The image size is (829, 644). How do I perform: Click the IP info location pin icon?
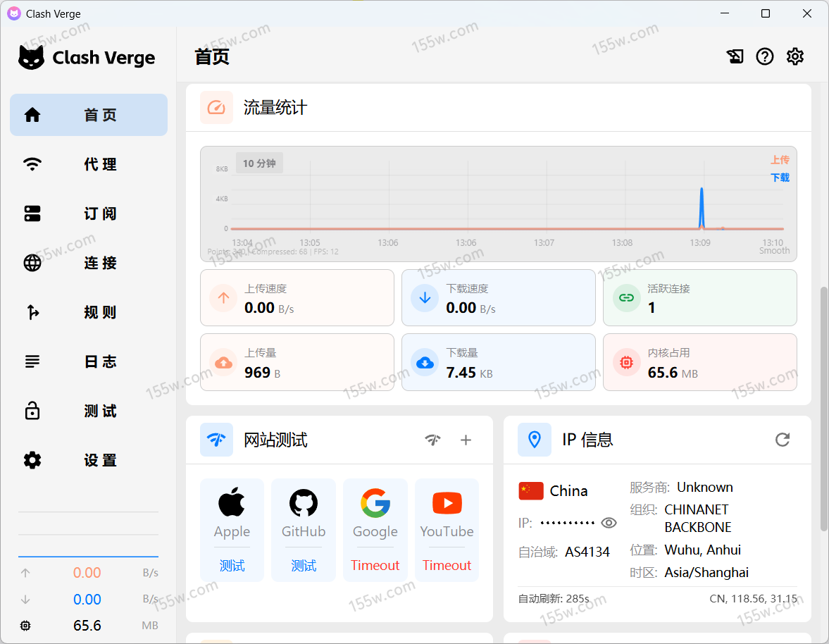pos(535,440)
